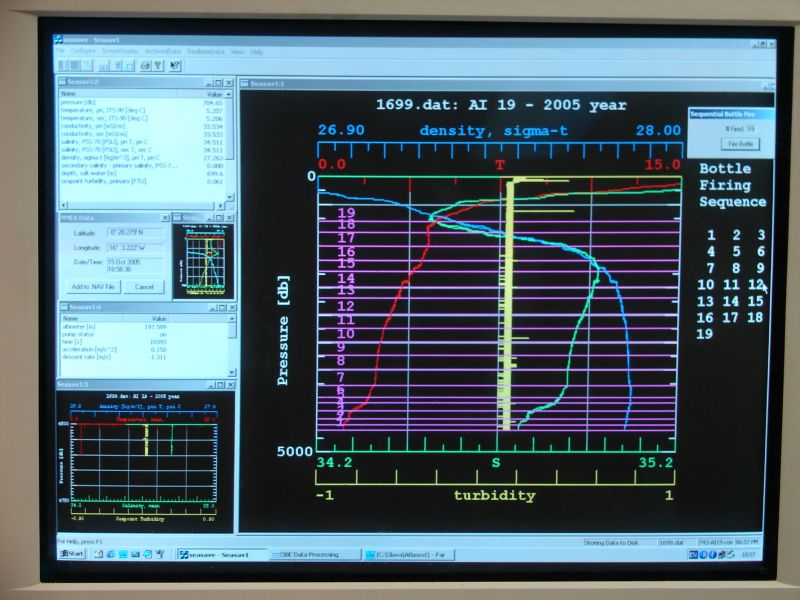Click the Add to .NAV File button
Image resolution: width=800 pixels, height=600 pixels.
tap(94, 287)
